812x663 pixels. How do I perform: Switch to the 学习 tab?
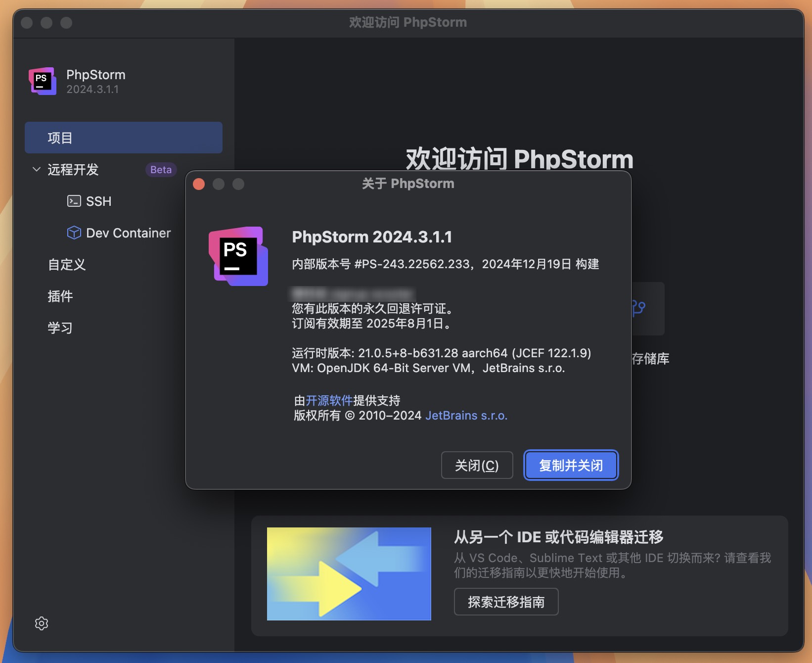pos(60,328)
